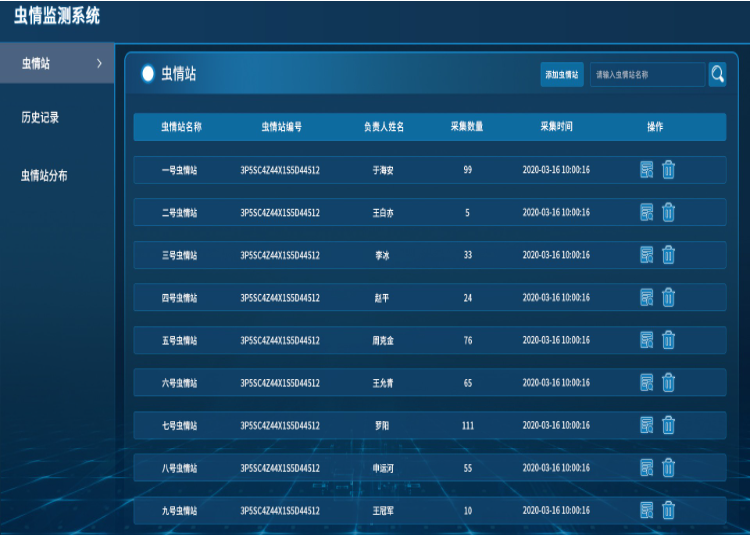Open details icon for 九号虫情站

pos(647,510)
